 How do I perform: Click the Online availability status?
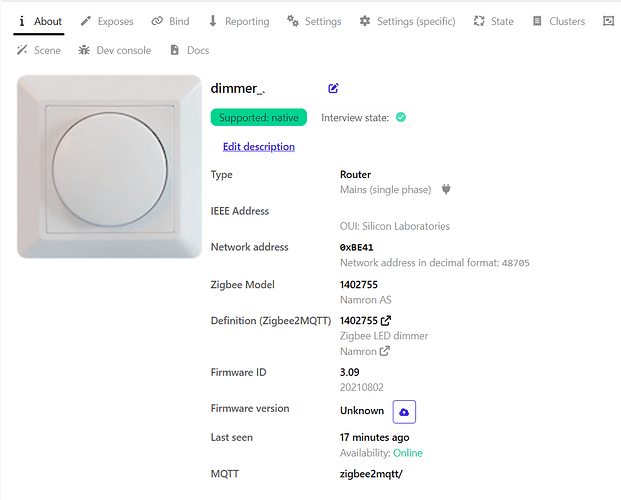408,453
